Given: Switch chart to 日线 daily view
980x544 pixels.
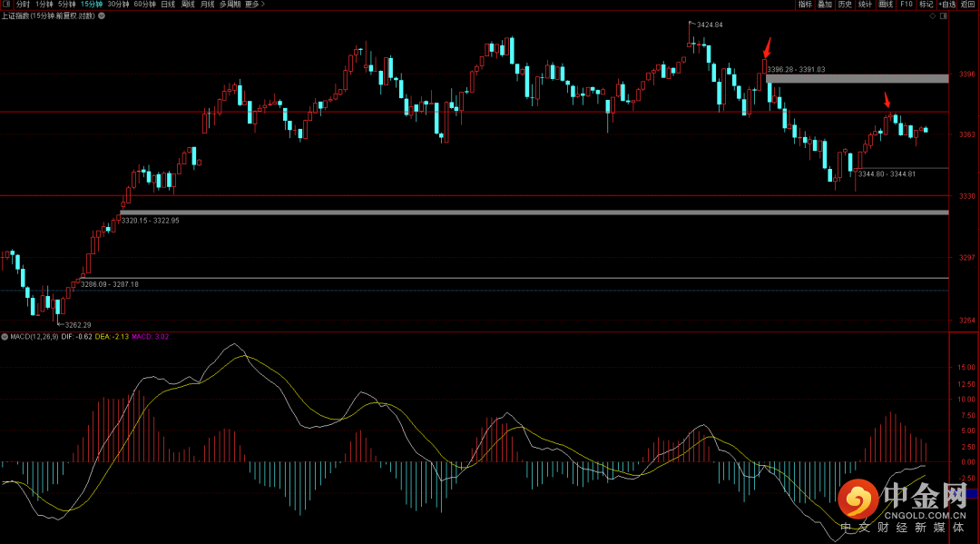Looking at the screenshot, I should point(168,5).
